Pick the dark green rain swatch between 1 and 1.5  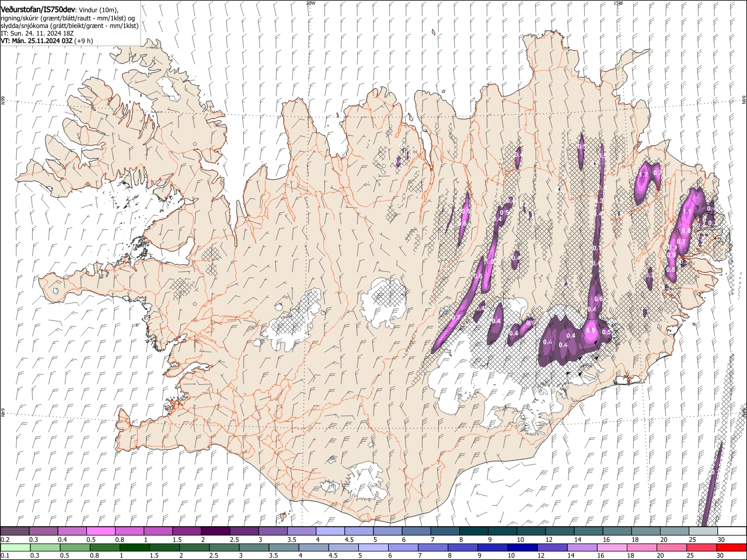[x=135, y=547]
